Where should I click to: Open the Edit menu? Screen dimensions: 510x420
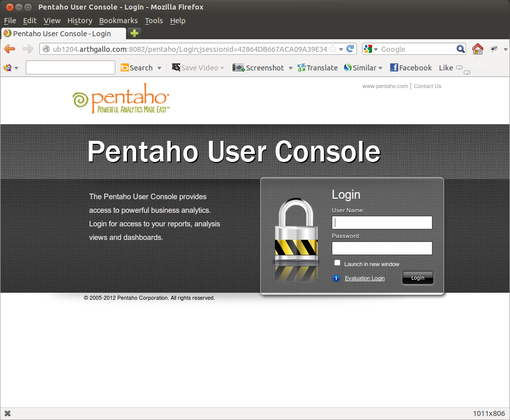pyautogui.click(x=30, y=21)
